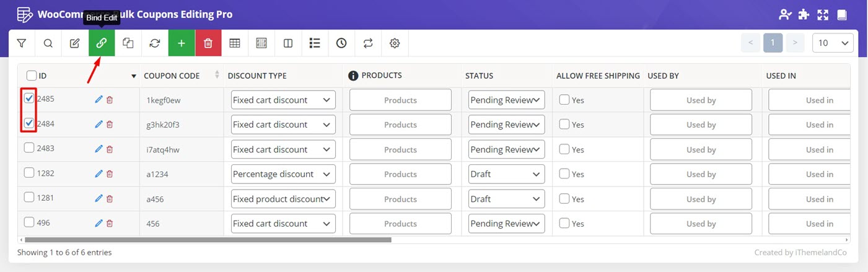Enable free shipping Yes for coupon 456
Screen dimensions: 868x272
tap(564, 223)
